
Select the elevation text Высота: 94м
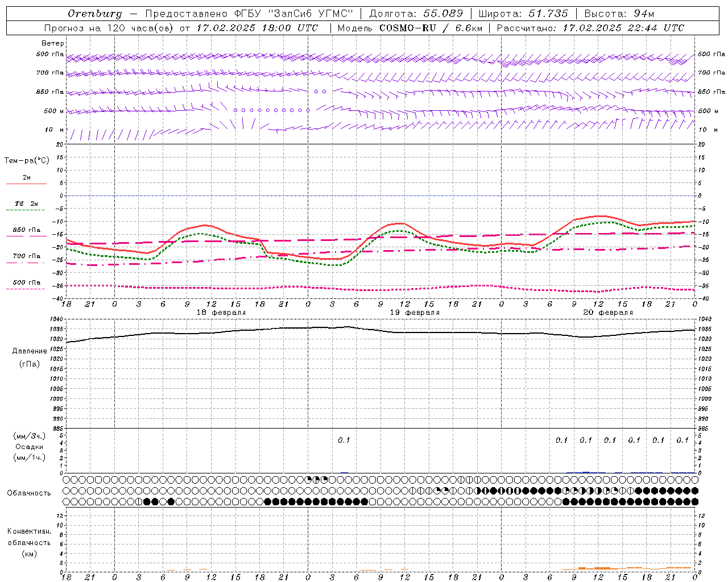pyautogui.click(x=619, y=13)
